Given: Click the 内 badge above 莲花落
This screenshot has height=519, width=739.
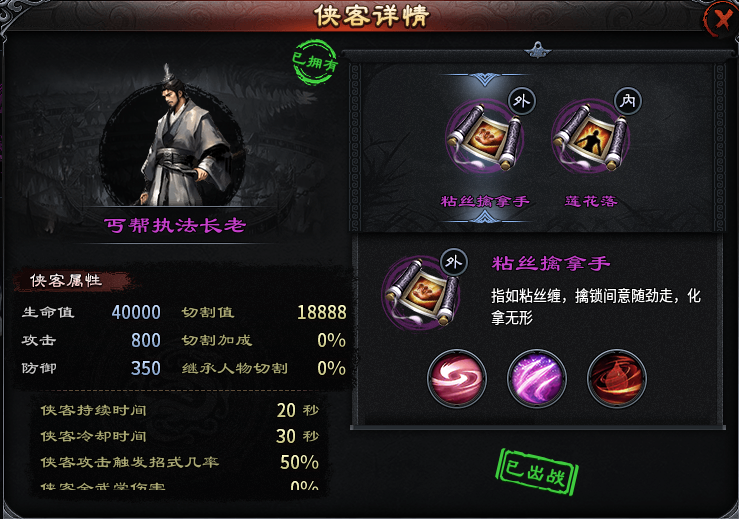Looking at the screenshot, I should tap(628, 101).
